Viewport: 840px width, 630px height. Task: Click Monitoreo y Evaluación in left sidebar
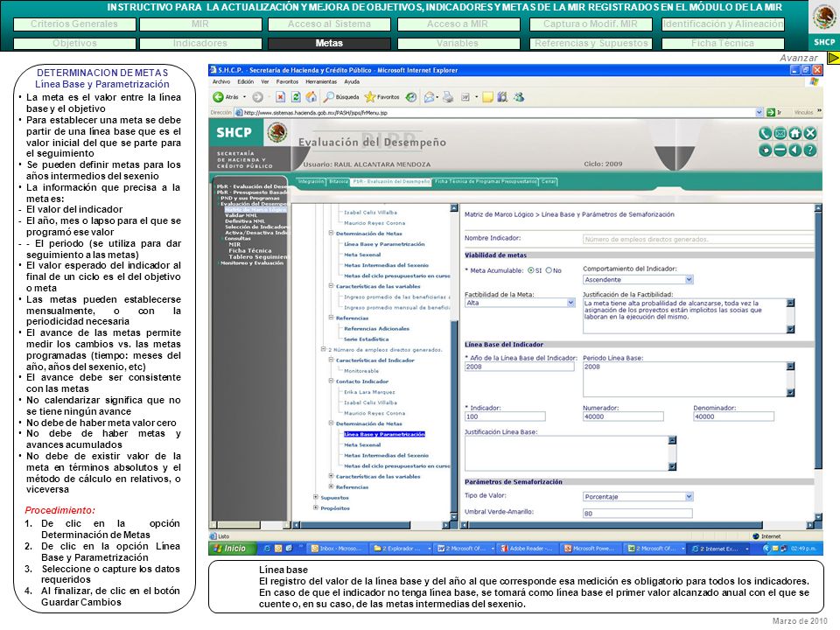coord(251,263)
